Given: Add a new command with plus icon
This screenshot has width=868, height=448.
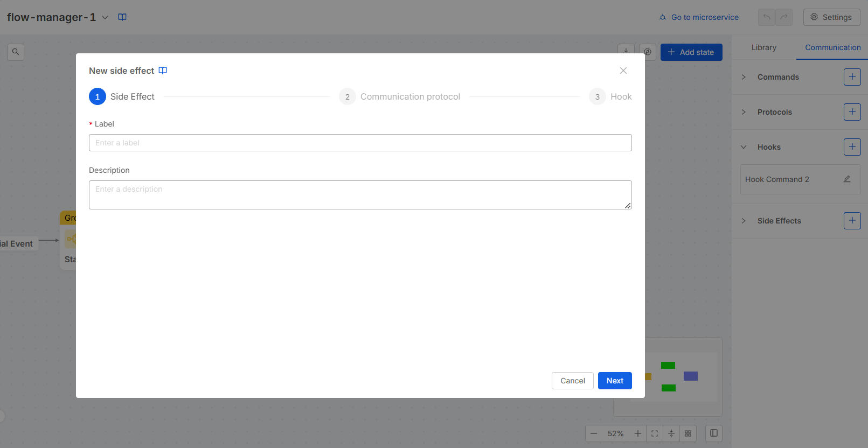Looking at the screenshot, I should (x=852, y=77).
